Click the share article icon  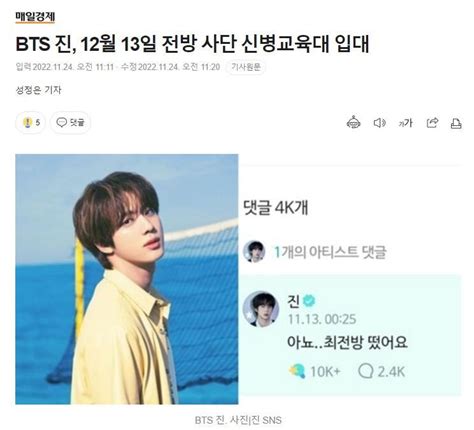[x=432, y=123]
